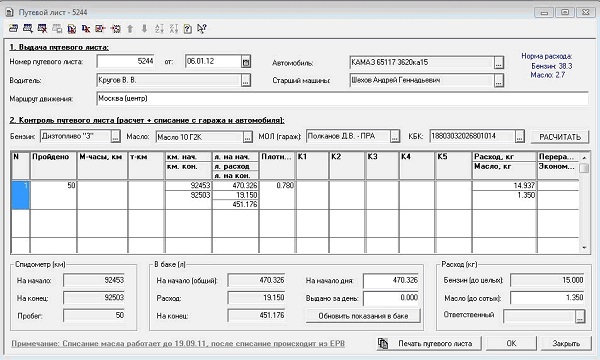Open driver lookup button beside Кругов В. В.
Viewport: 600px width, 360px height.
246,80
